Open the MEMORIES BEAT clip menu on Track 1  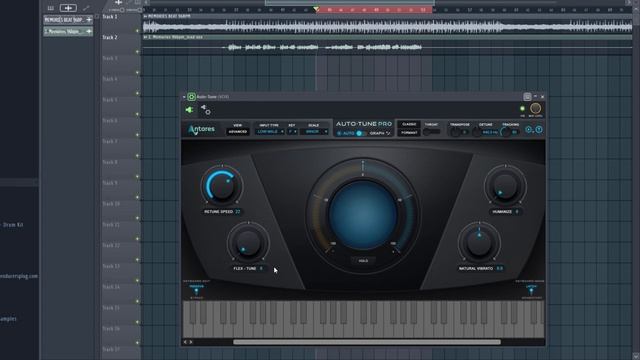[x=145, y=16]
